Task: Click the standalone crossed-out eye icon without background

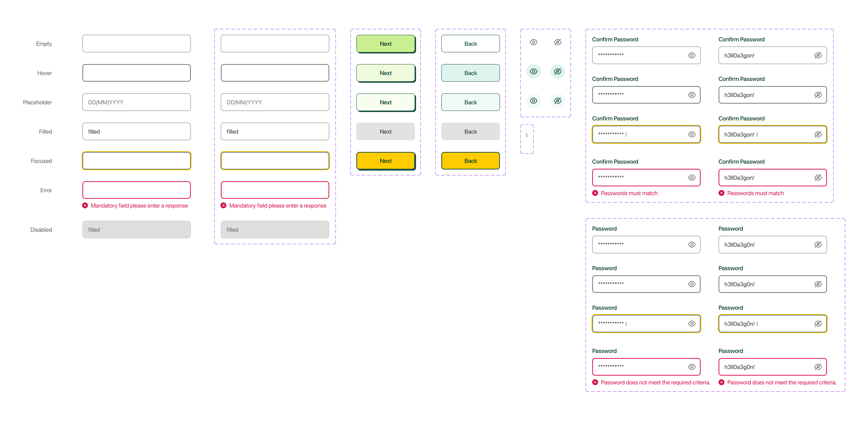Action: 557,42
